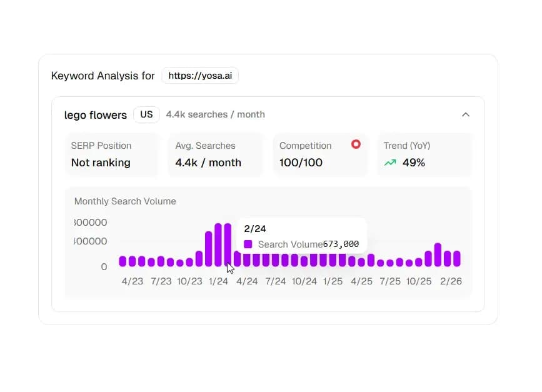Click the 2/24 tooltip date heading

point(255,228)
